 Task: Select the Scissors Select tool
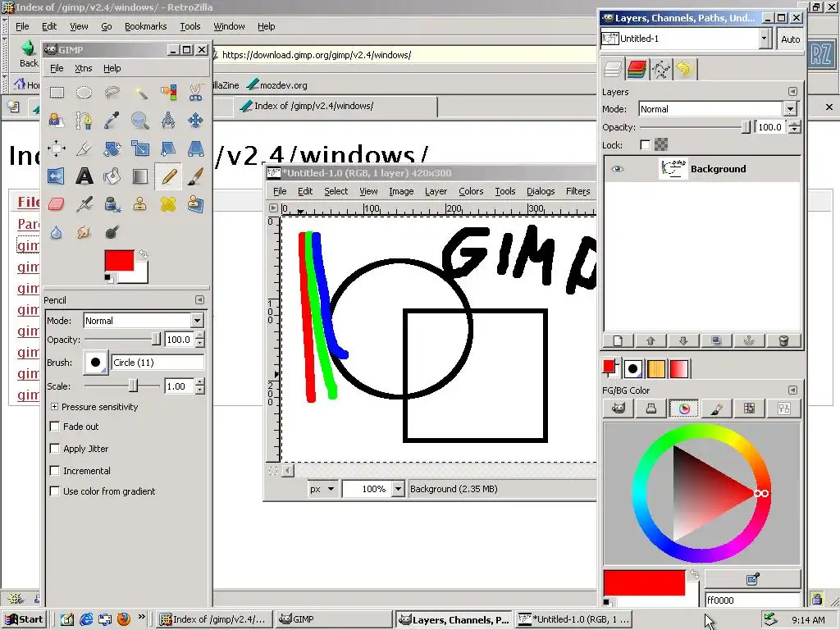(x=195, y=92)
